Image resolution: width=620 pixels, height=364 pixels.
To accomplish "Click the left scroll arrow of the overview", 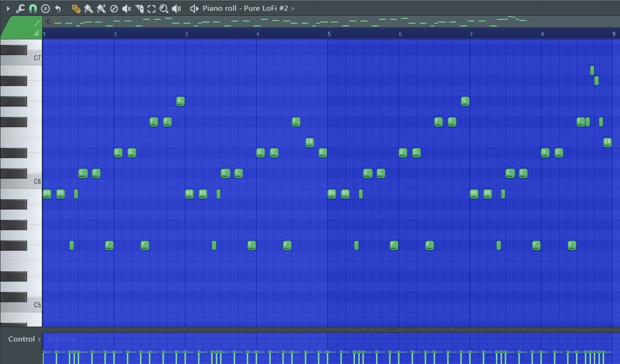I will tap(48, 22).
